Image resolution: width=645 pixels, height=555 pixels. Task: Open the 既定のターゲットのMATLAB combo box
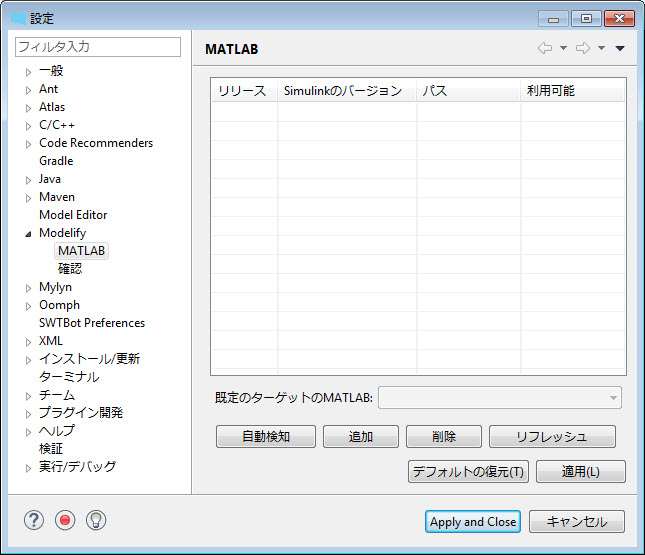pyautogui.click(x=500, y=397)
